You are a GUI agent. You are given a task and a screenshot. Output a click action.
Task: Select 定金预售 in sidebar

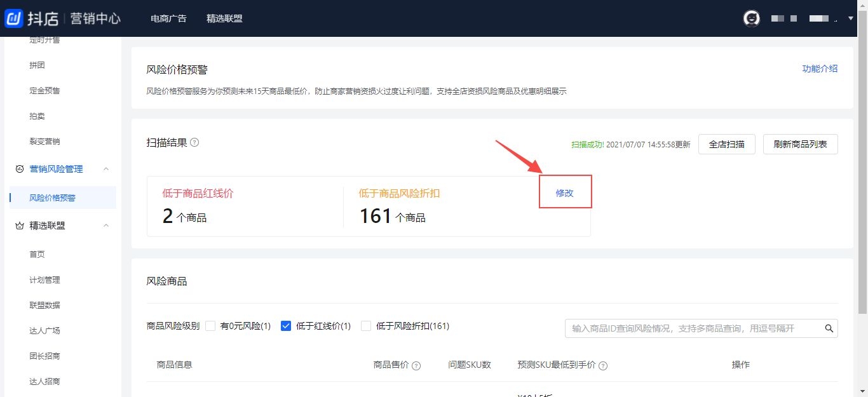[44, 91]
